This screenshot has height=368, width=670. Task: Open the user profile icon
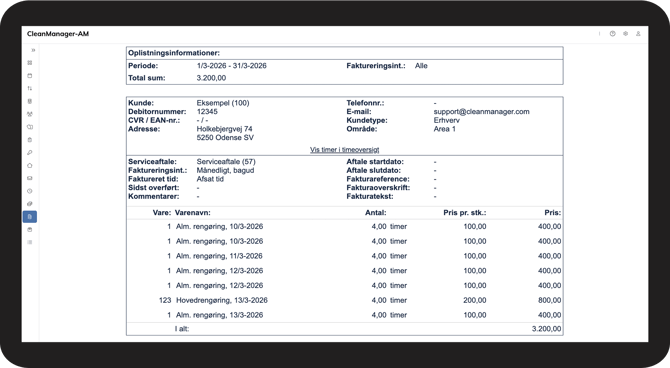[638, 34]
